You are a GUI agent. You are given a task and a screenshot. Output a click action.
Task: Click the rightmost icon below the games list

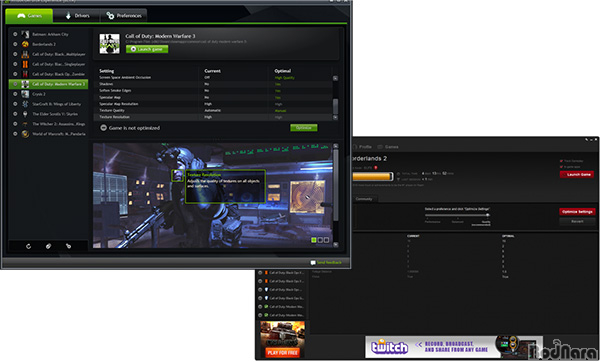pyautogui.click(x=68, y=246)
